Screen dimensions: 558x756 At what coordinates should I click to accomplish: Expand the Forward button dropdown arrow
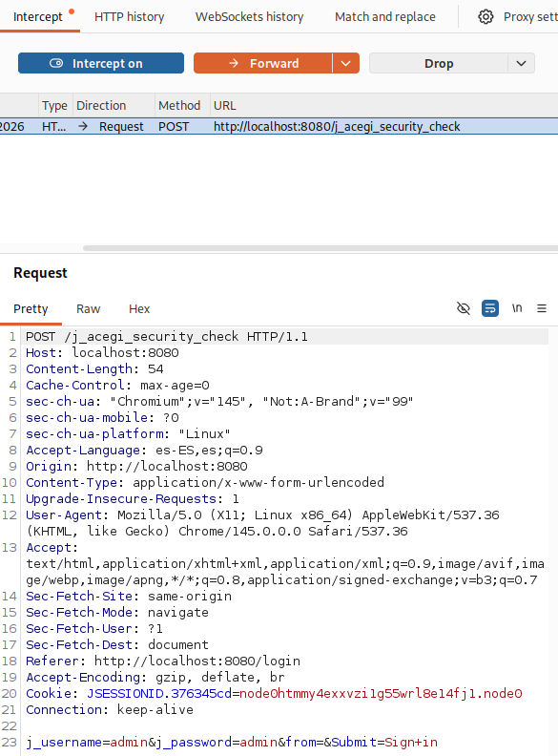point(345,63)
